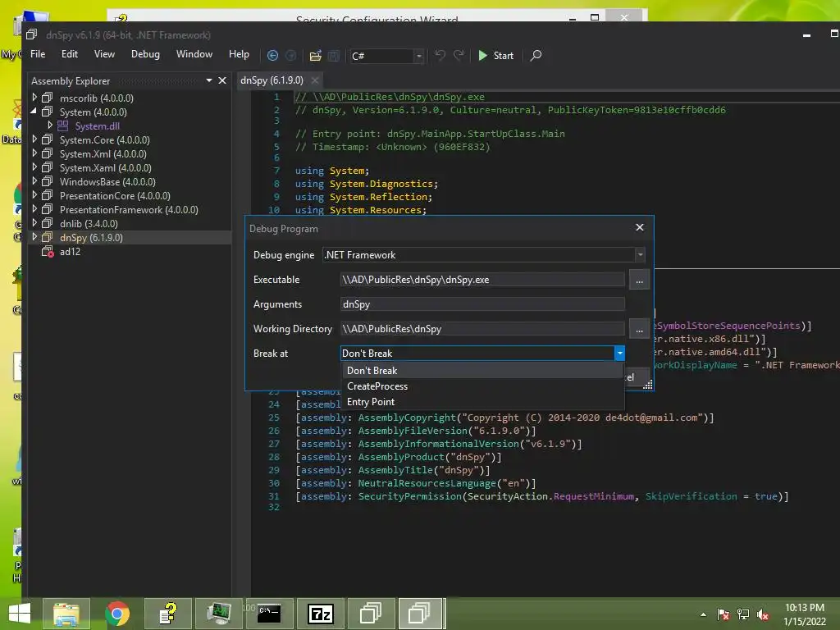Screen dimensions: 840x630
Task: Open Google Chrome from the taskbar
Action: 117,614
